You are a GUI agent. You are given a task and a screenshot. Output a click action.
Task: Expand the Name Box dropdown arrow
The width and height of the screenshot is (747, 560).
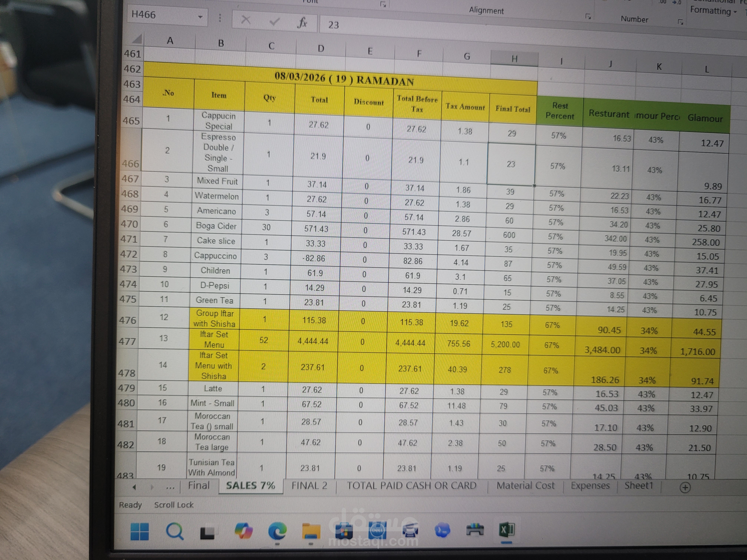[x=200, y=17]
